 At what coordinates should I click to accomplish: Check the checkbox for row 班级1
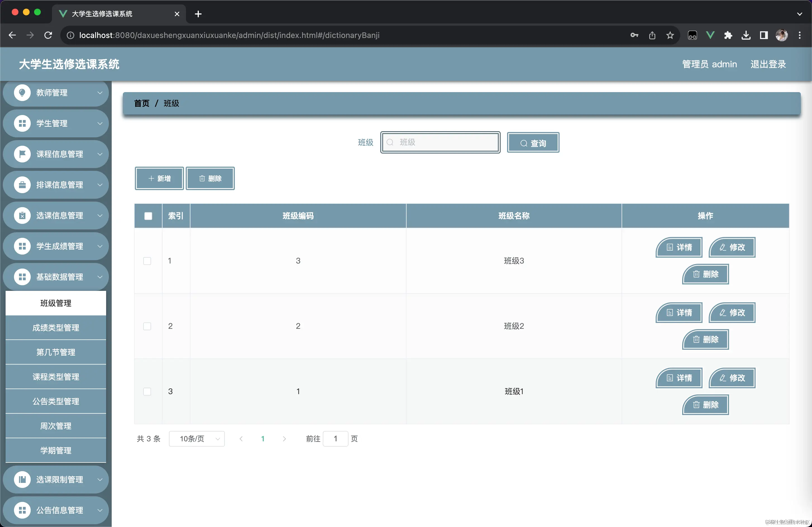(x=147, y=392)
